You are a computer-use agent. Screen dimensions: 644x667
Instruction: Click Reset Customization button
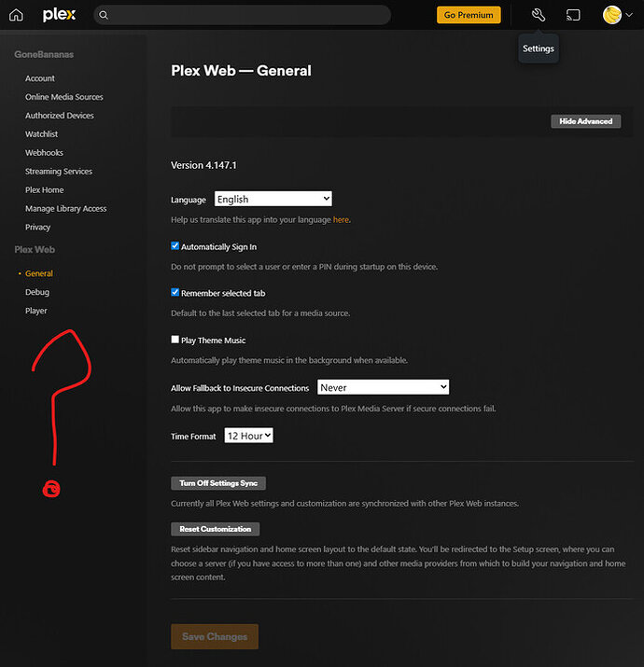pyautogui.click(x=216, y=529)
